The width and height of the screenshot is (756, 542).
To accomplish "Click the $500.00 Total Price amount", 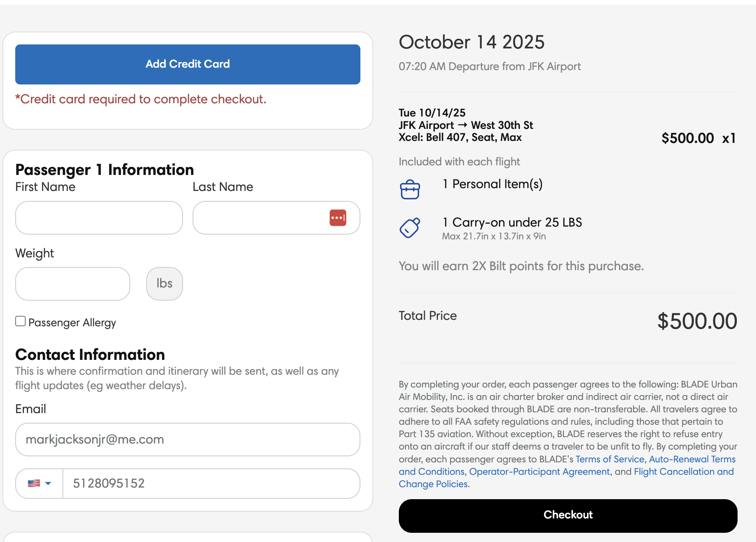I will [697, 321].
